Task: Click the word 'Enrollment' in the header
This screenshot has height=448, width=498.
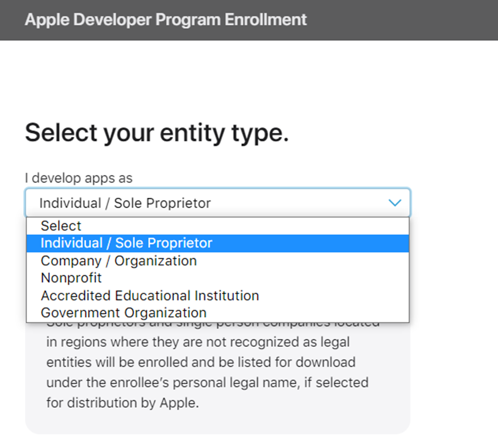Action: click(265, 20)
